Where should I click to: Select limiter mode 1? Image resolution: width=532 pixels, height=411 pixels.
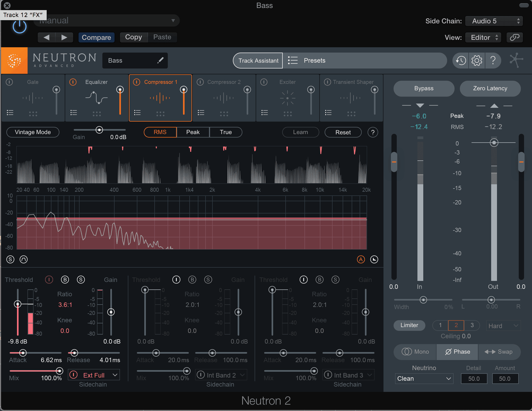pyautogui.click(x=440, y=325)
